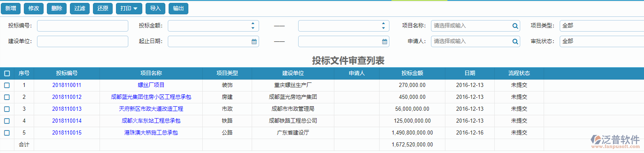644x153 pixels.
Task: Toggle the select-all checkbox in table header
Action: [7, 73]
